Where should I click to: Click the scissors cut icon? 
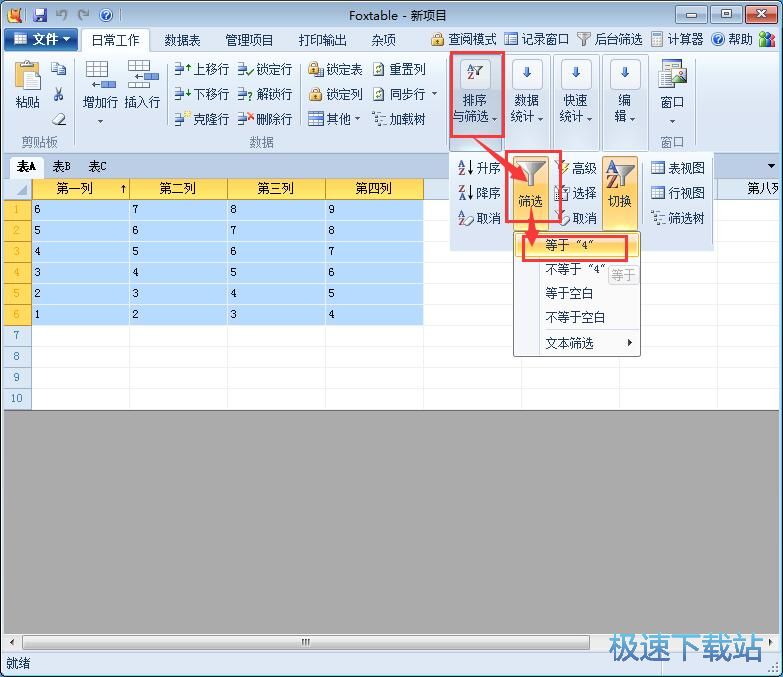point(59,94)
